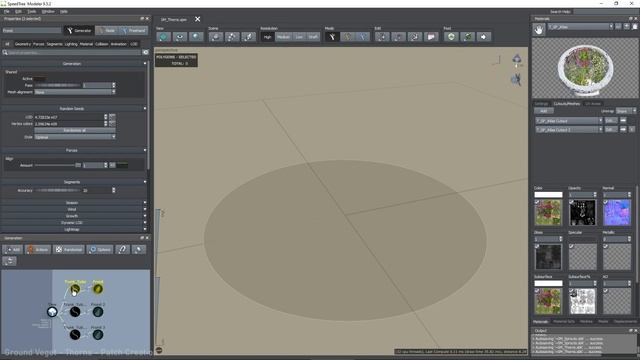Viewport: 640px width, 360px height.
Task: Click the pink note icon in Edit toolbar
Action: [x=431, y=37]
